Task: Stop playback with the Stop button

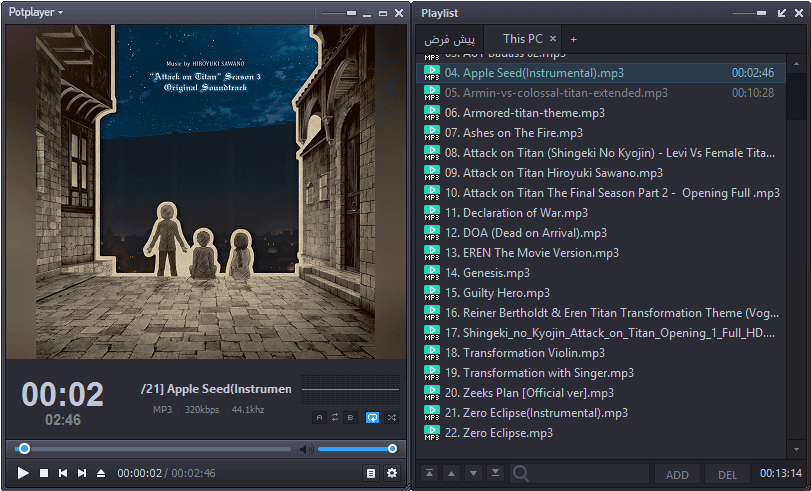Action: pyautogui.click(x=44, y=473)
